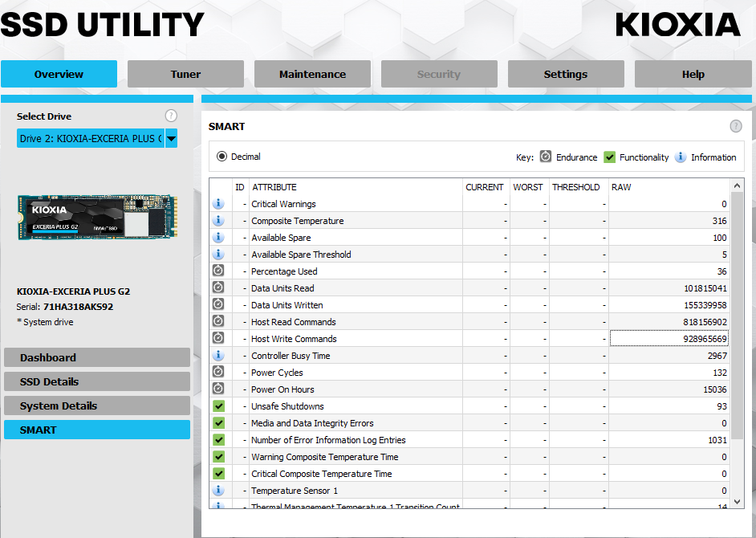Image resolution: width=756 pixels, height=538 pixels.
Task: Open the Dashboard section
Action: [x=97, y=357]
